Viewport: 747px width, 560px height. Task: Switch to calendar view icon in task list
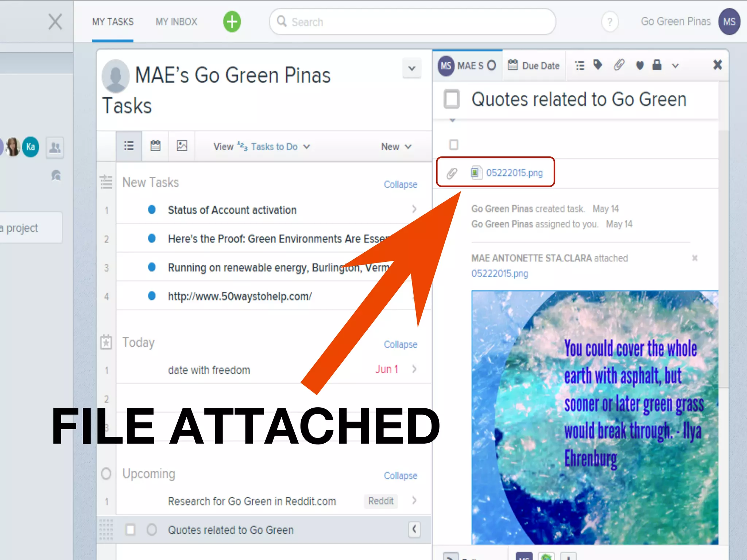(155, 146)
